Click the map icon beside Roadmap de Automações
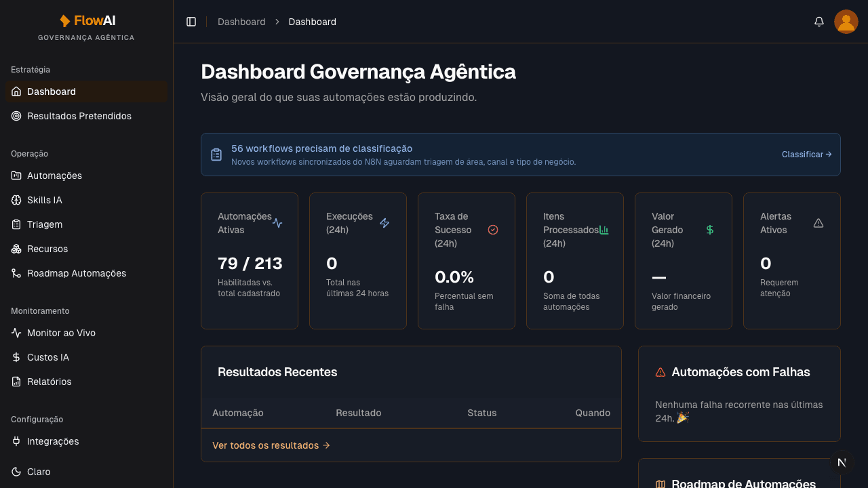This screenshot has width=868, height=488. point(660,484)
